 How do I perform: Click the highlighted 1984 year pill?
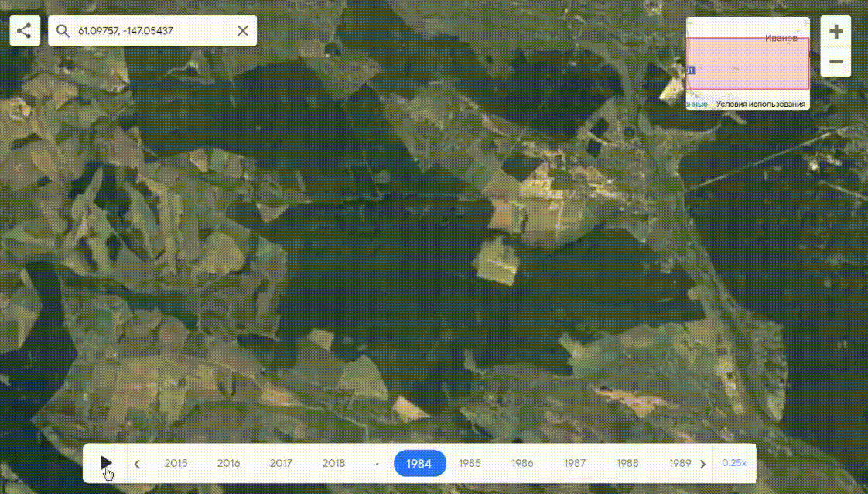(x=419, y=463)
